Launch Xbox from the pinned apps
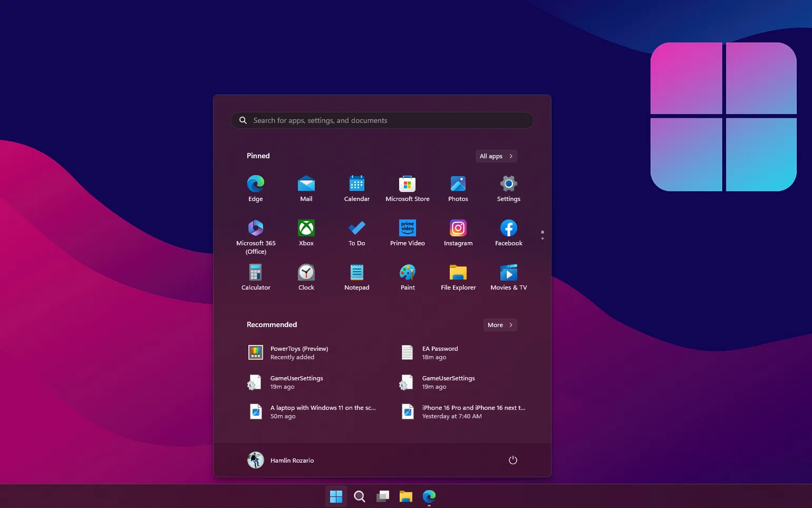Image resolution: width=812 pixels, height=508 pixels. [306, 232]
